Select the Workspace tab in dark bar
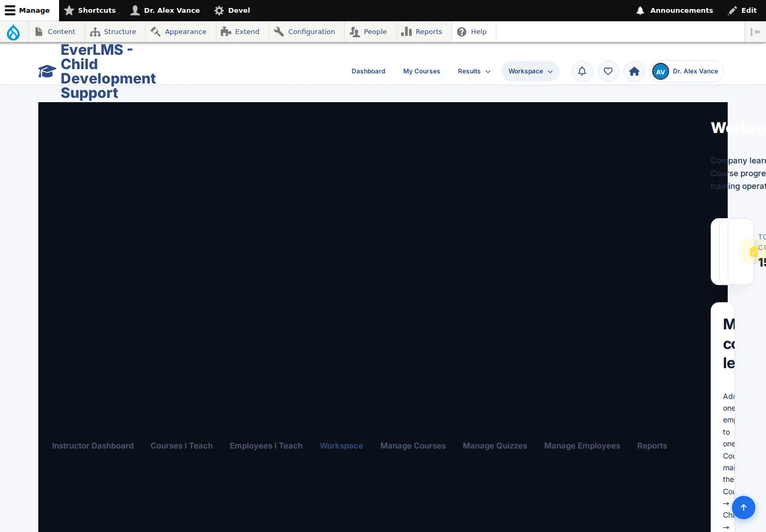766x532 pixels. point(342,446)
